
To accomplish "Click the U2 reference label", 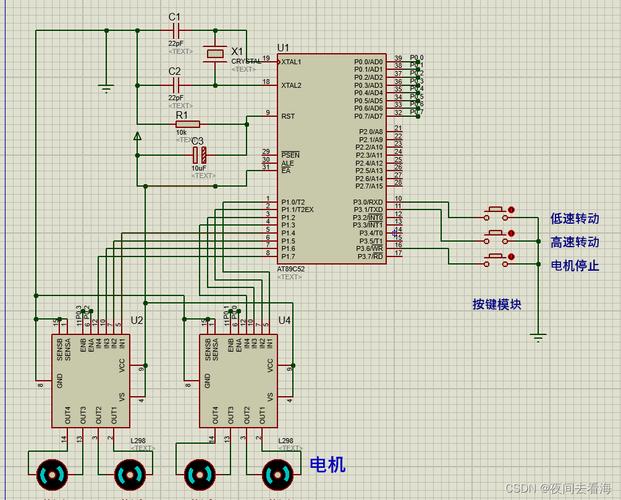I will click(137, 320).
